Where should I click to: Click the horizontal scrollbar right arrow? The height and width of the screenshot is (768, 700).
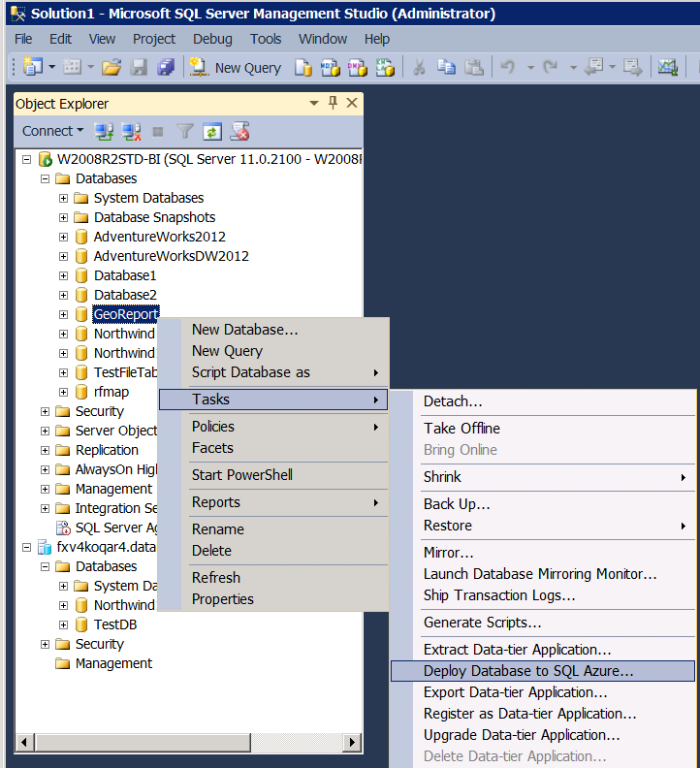pos(352,742)
